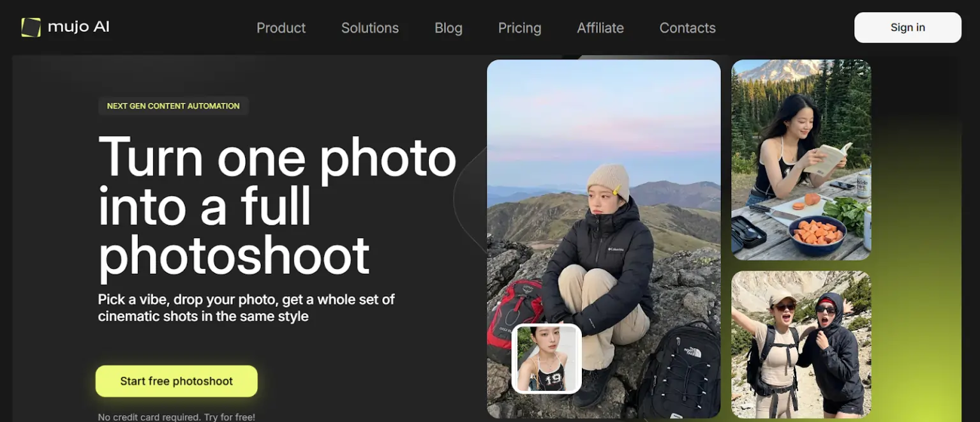This screenshot has width=980, height=422.
Task: Click the mujo AI square logo icon
Action: 31,27
